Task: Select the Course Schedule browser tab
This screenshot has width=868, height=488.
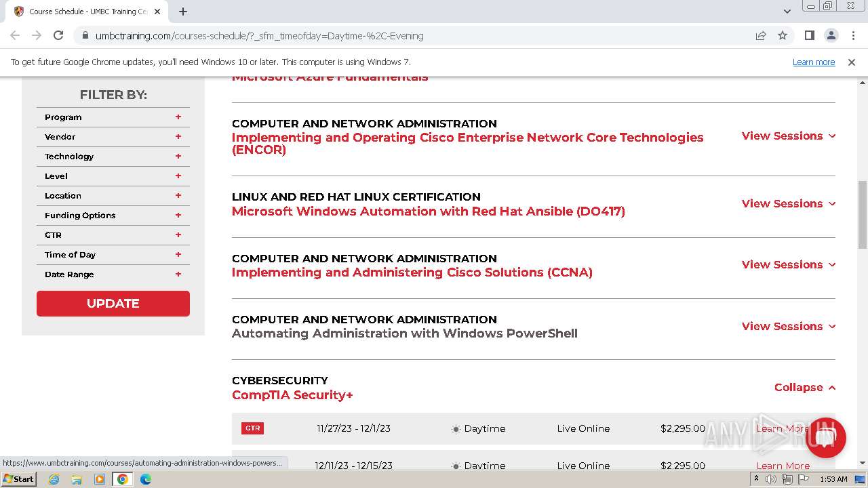Action: coord(88,12)
